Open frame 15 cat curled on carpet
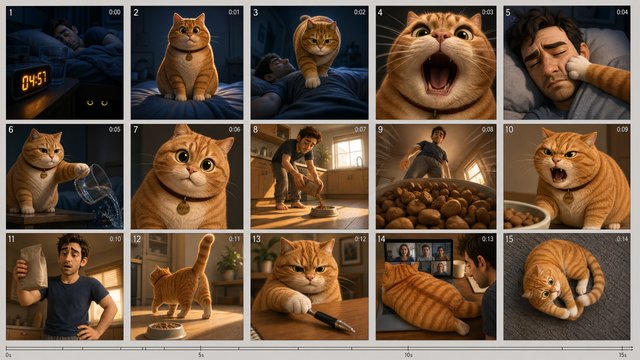The width and height of the screenshot is (640, 360). (567, 287)
